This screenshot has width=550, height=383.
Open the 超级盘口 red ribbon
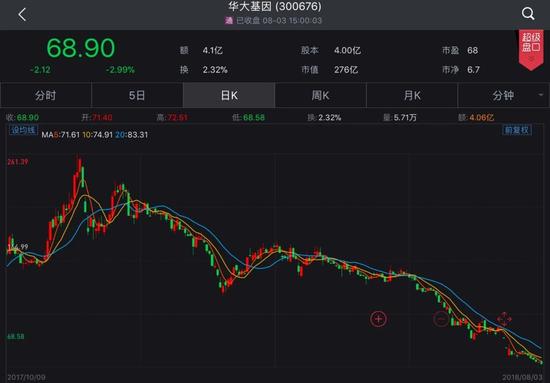click(531, 50)
